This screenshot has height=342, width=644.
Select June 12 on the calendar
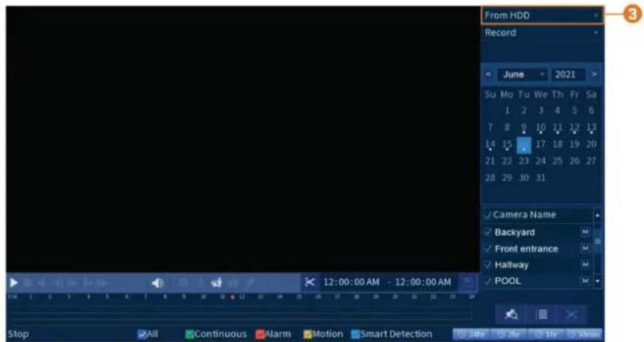pyautogui.click(x=574, y=128)
